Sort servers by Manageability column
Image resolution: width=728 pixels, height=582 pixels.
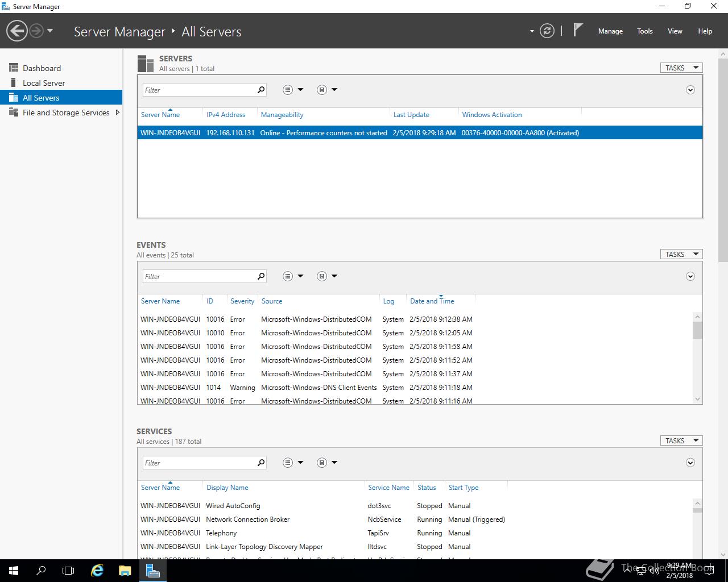point(282,115)
